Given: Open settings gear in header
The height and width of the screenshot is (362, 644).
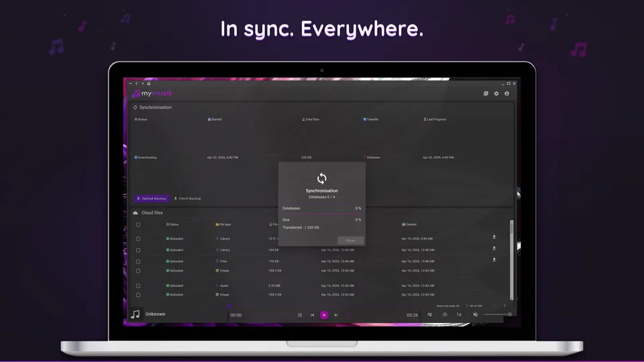Looking at the screenshot, I should [x=496, y=94].
